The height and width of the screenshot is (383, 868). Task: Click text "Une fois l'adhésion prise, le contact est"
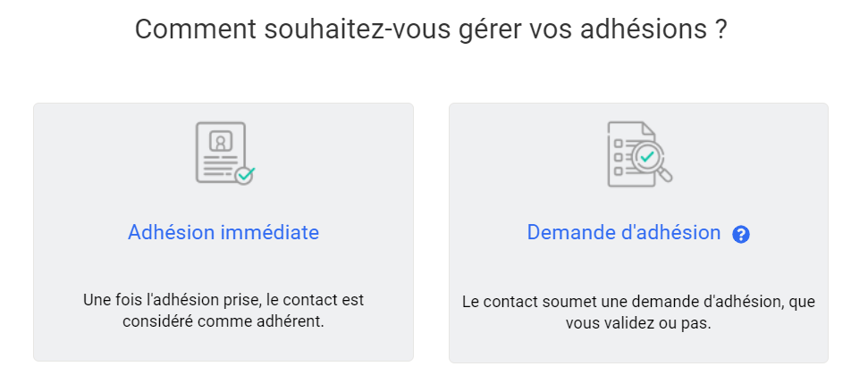coord(223,300)
